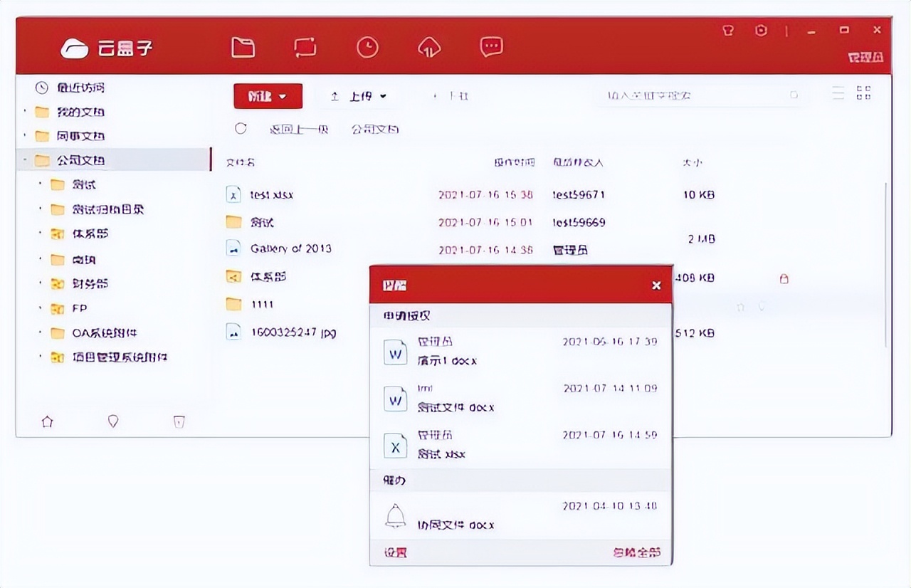The width and height of the screenshot is (911, 588).
Task: Click 设置 in the notification popup
Action: click(394, 552)
